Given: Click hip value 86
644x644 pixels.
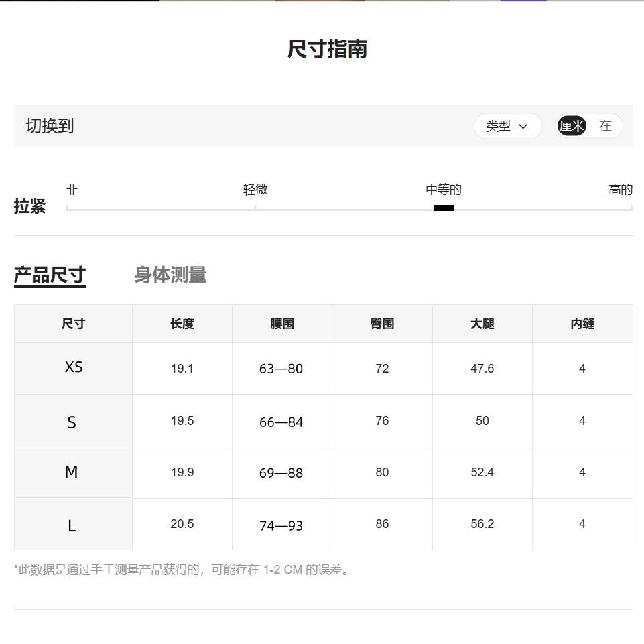Looking at the screenshot, I should tap(382, 524).
